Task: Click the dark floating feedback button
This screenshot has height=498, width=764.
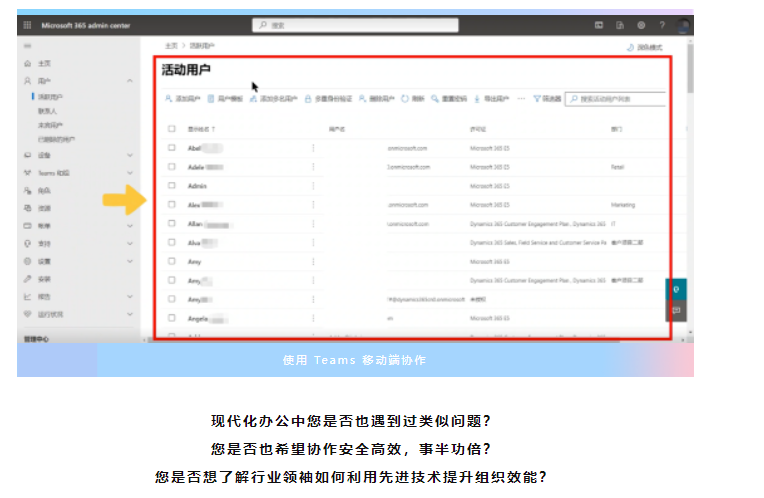Action: point(676,310)
